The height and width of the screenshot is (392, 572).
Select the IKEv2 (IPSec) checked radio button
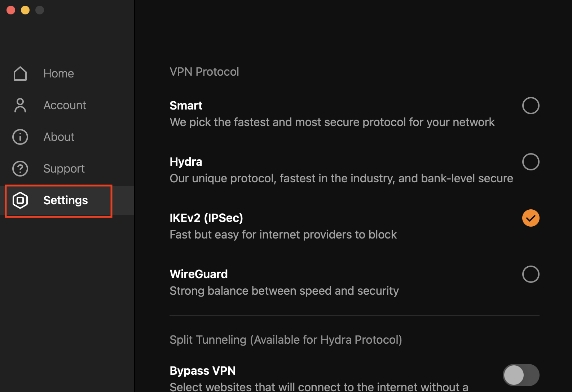(531, 218)
